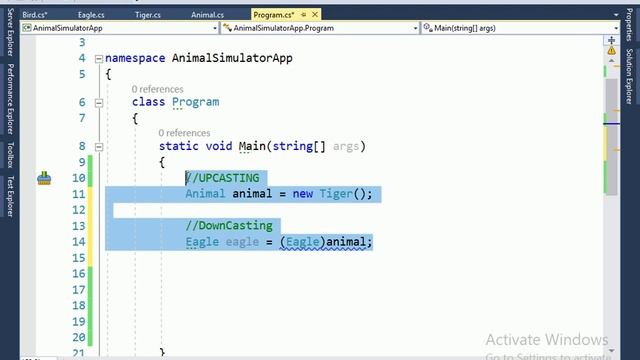Click the project icon in AnimalSimulatorApp dropdown
The height and width of the screenshot is (360, 640).
click(x=27, y=28)
